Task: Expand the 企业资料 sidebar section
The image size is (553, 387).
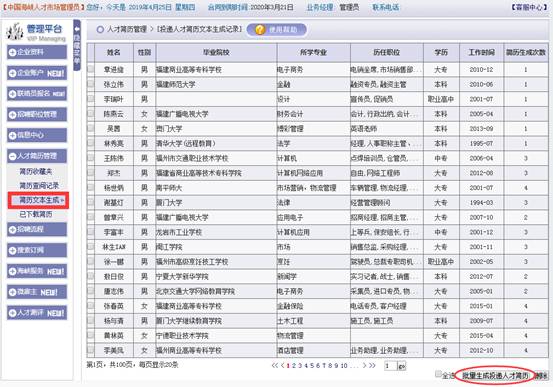Action: [x=37, y=52]
